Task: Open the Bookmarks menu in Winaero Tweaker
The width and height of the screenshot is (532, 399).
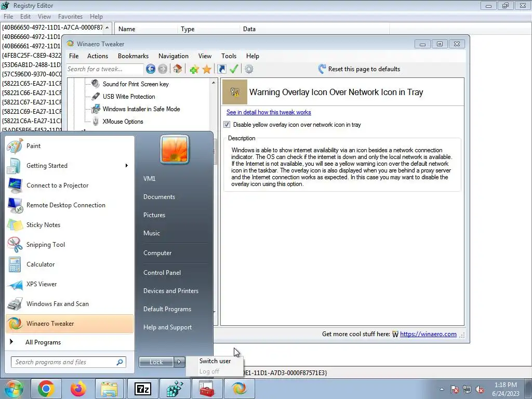Action: pyautogui.click(x=133, y=56)
